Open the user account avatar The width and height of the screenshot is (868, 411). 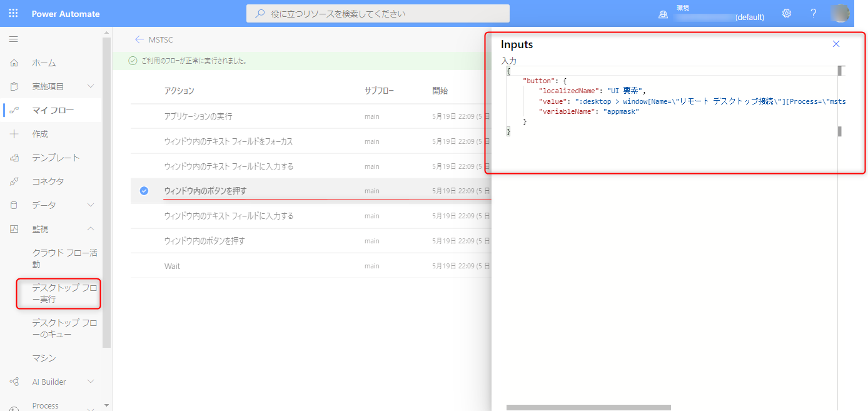[x=840, y=13]
